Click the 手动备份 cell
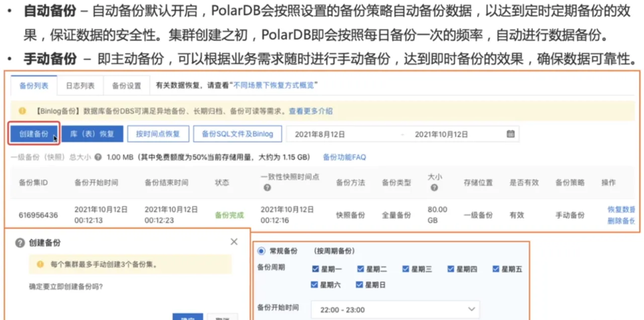 tap(570, 215)
